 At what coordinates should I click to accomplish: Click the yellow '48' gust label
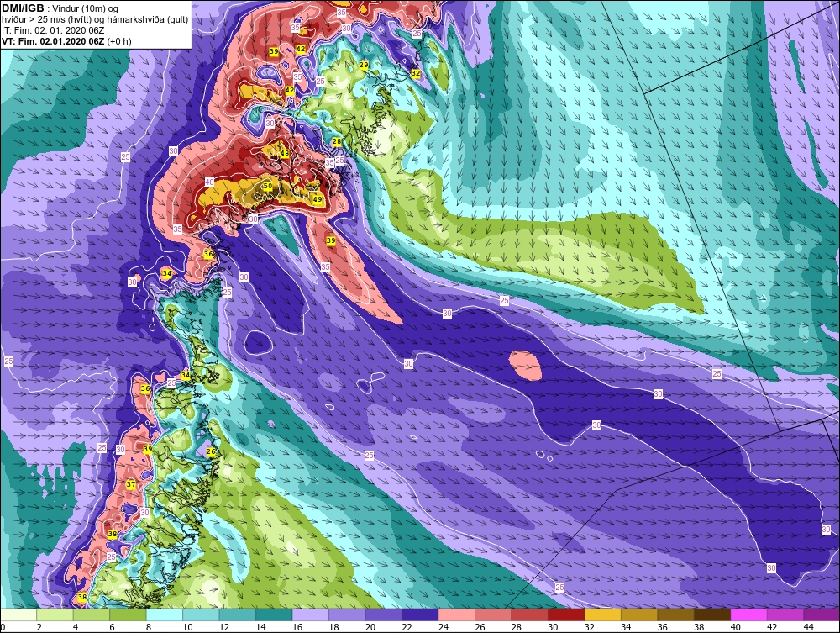pyautogui.click(x=285, y=153)
